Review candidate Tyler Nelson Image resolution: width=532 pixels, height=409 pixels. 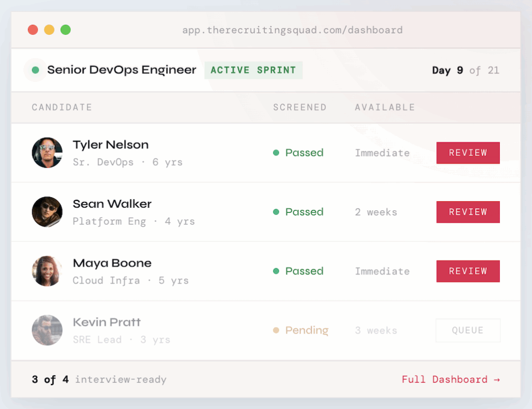pos(468,153)
